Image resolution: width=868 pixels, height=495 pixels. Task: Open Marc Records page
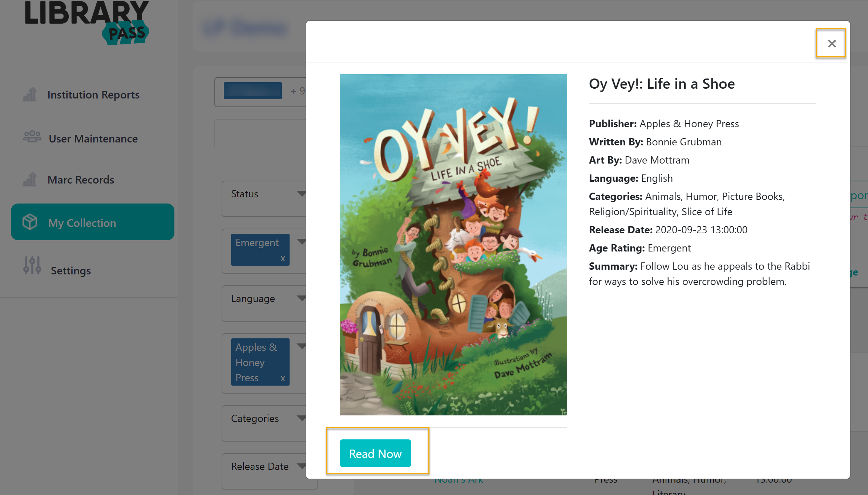(81, 180)
